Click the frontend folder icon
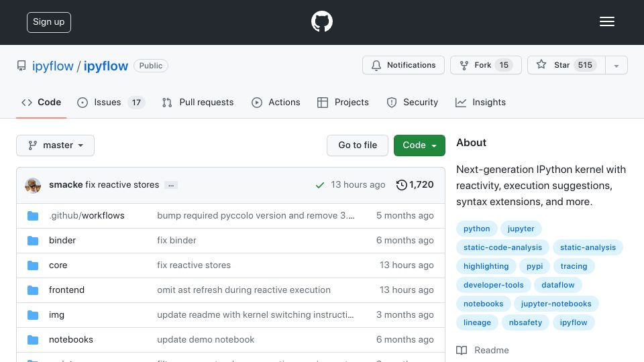Viewport: 644px width, 362px height. tap(33, 290)
